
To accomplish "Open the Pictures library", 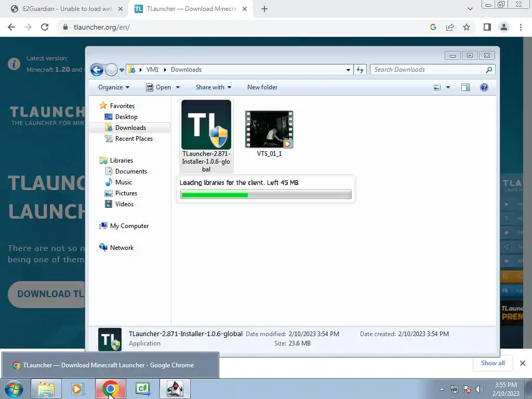I will pyautogui.click(x=121, y=193).
